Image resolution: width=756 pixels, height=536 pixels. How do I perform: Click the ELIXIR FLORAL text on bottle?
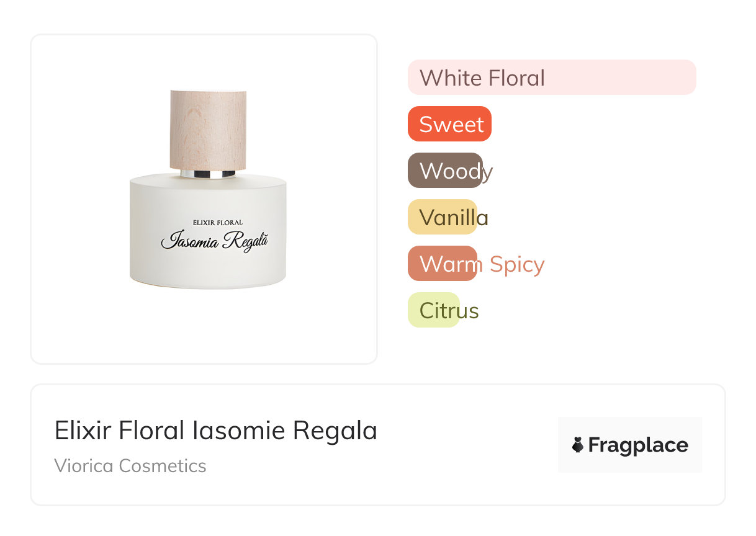(218, 222)
